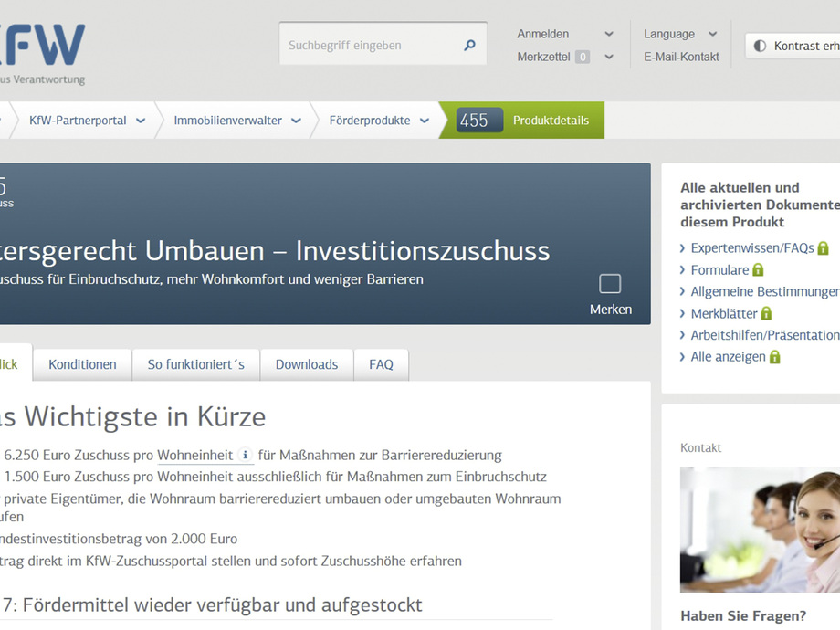The height and width of the screenshot is (630, 840).
Task: Click the '1.500 Euro Zuschuss' bullet text
Action: point(276,477)
